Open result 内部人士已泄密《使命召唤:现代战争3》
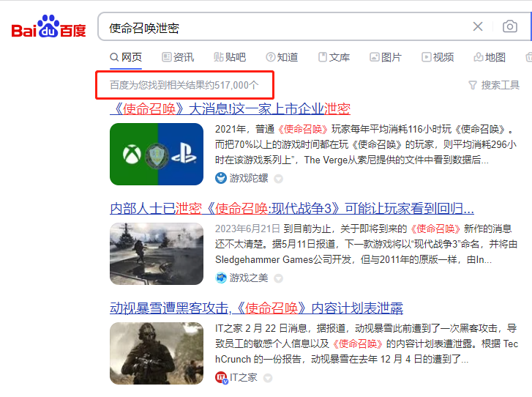 pyautogui.click(x=292, y=208)
